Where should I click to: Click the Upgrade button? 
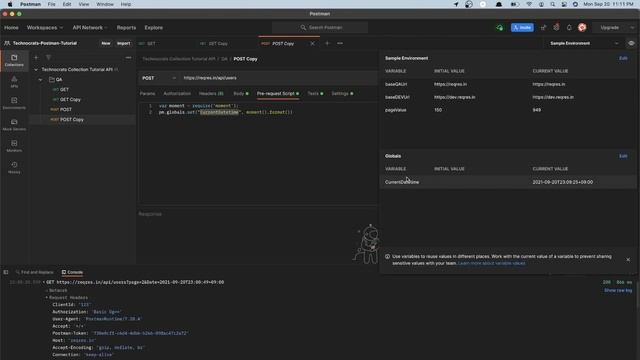pos(609,27)
